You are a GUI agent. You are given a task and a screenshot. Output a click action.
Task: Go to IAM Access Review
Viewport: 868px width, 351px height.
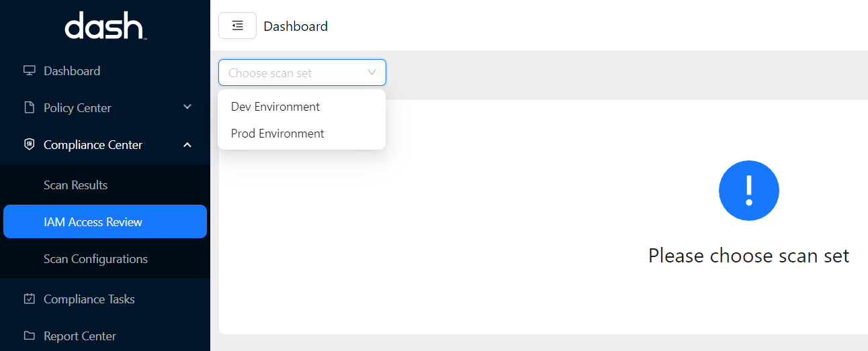point(93,221)
